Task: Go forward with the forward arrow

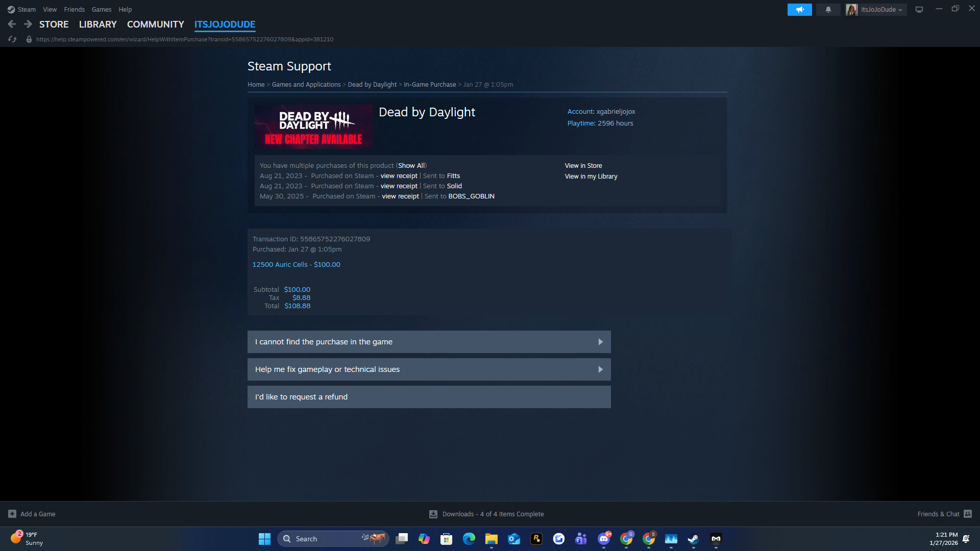Action: 28,24
